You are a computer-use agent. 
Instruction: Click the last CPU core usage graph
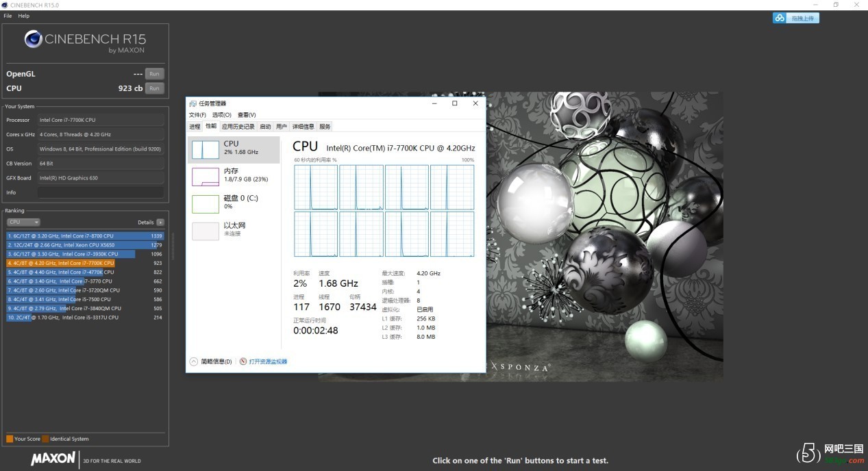click(x=452, y=233)
